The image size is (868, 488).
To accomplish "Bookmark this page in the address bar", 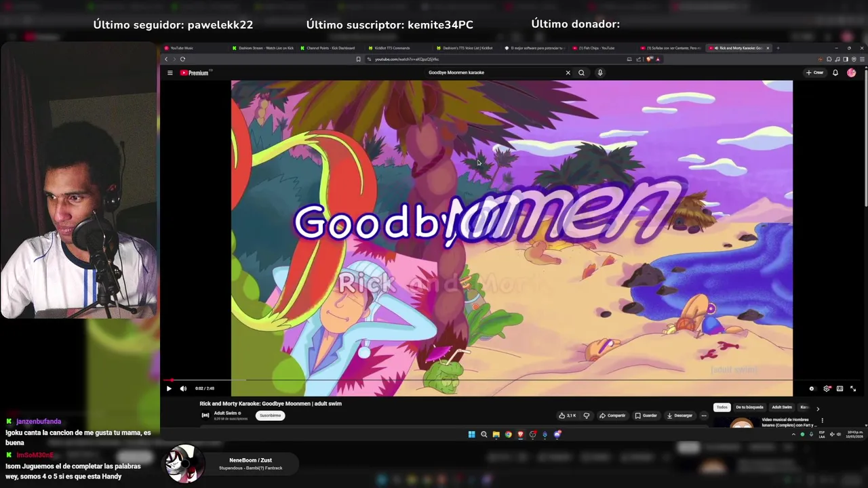I will 358,59.
